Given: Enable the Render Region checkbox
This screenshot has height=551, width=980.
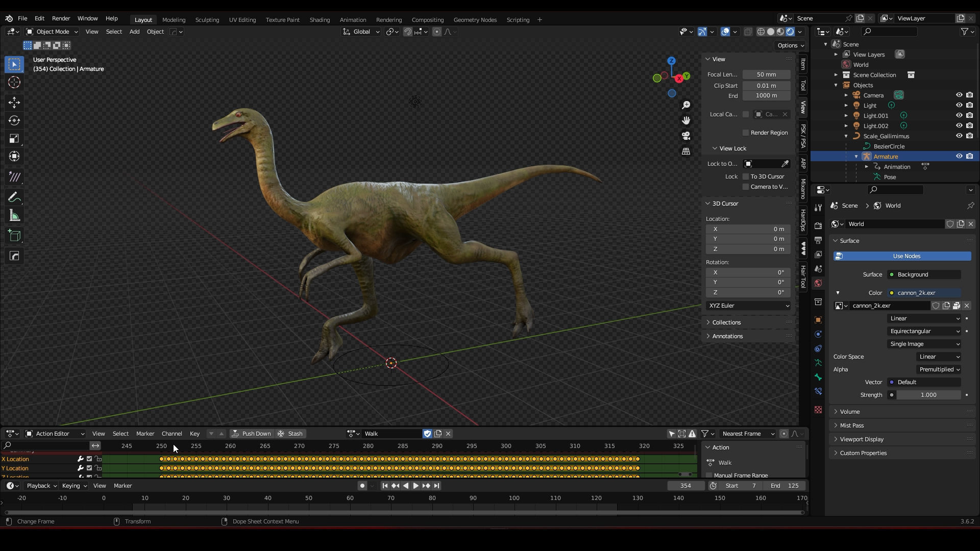Looking at the screenshot, I should coord(746,133).
